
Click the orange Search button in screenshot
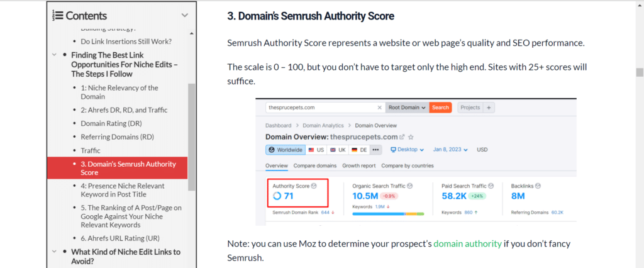[x=440, y=108]
